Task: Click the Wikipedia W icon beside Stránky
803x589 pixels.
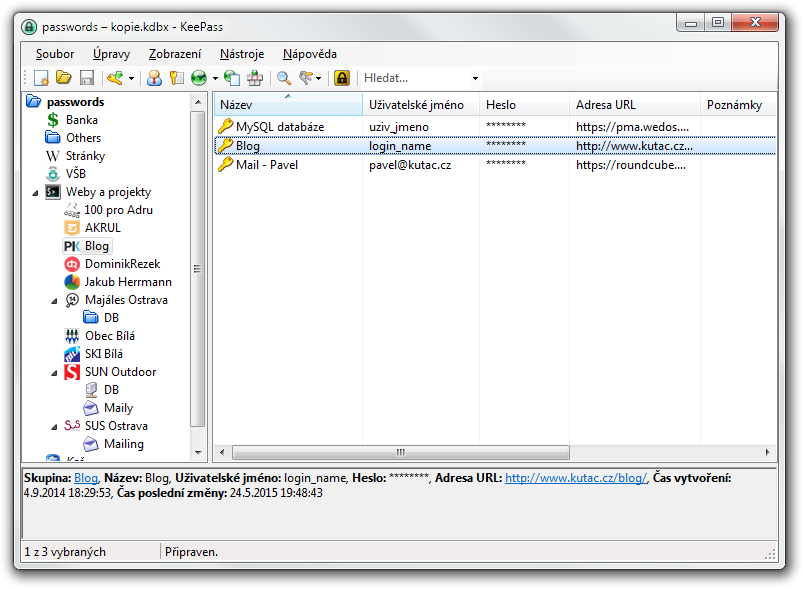Action: tap(53, 156)
